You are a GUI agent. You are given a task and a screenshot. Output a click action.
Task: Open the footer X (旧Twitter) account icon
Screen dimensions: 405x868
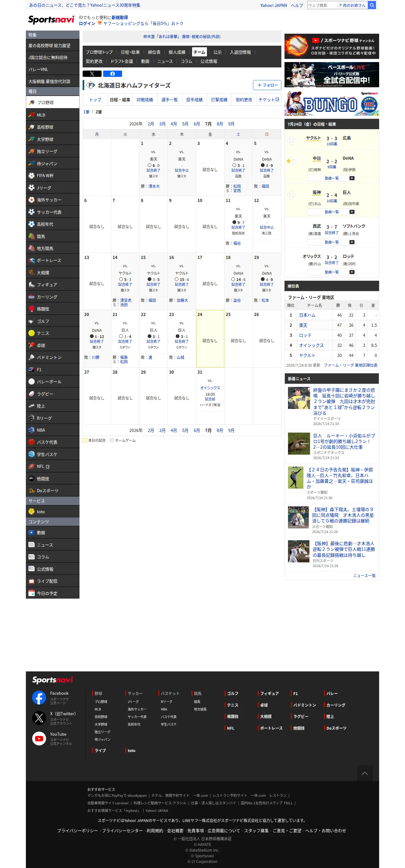[39, 718]
